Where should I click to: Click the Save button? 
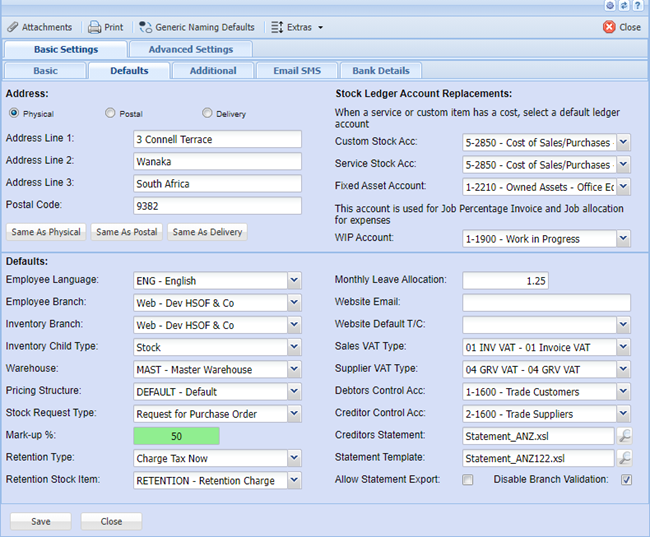(x=41, y=521)
